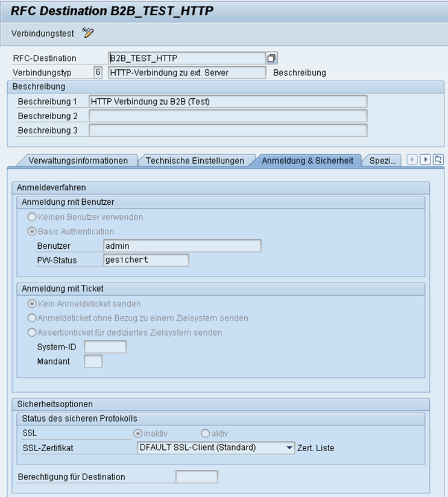
Task: Click the System-ID input field
Action: [105, 347]
